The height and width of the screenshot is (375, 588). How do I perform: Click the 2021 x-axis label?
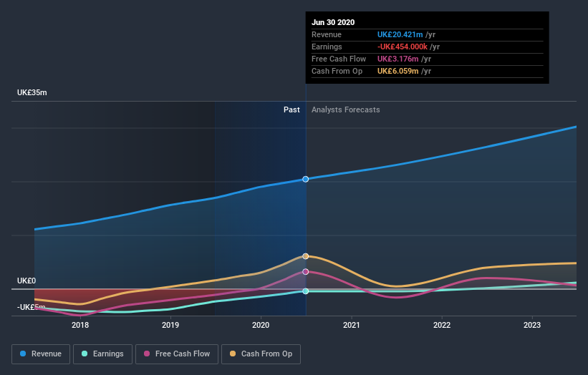[x=352, y=325]
